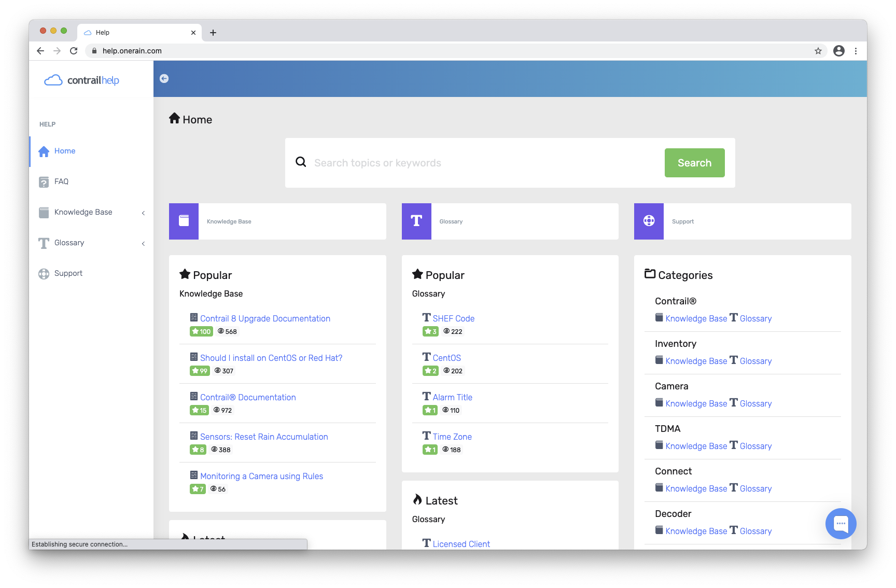Select Support in the sidebar menu
This screenshot has width=896, height=588.
(68, 273)
